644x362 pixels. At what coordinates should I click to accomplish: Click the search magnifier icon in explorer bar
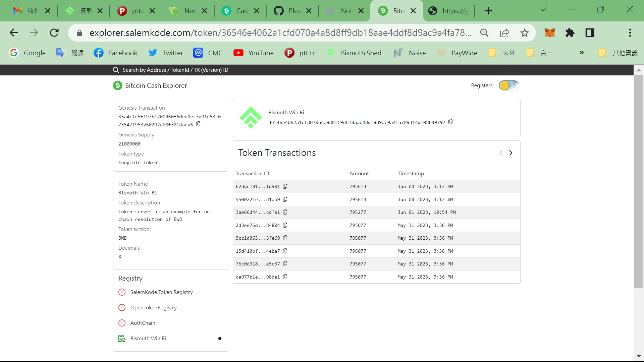(116, 70)
